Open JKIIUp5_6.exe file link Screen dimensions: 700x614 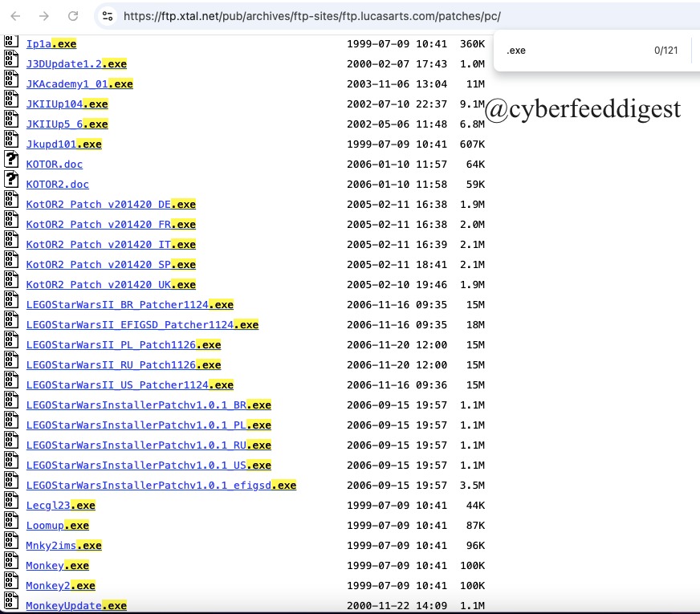67,124
